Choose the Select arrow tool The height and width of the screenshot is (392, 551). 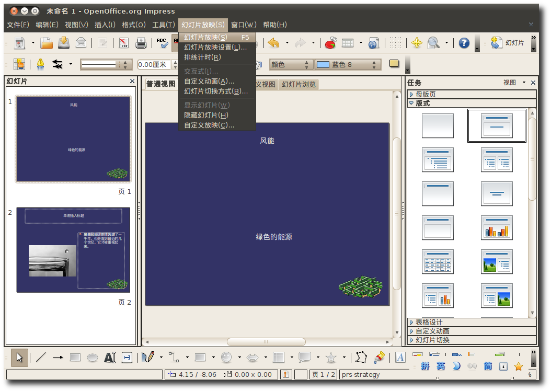[19, 358]
